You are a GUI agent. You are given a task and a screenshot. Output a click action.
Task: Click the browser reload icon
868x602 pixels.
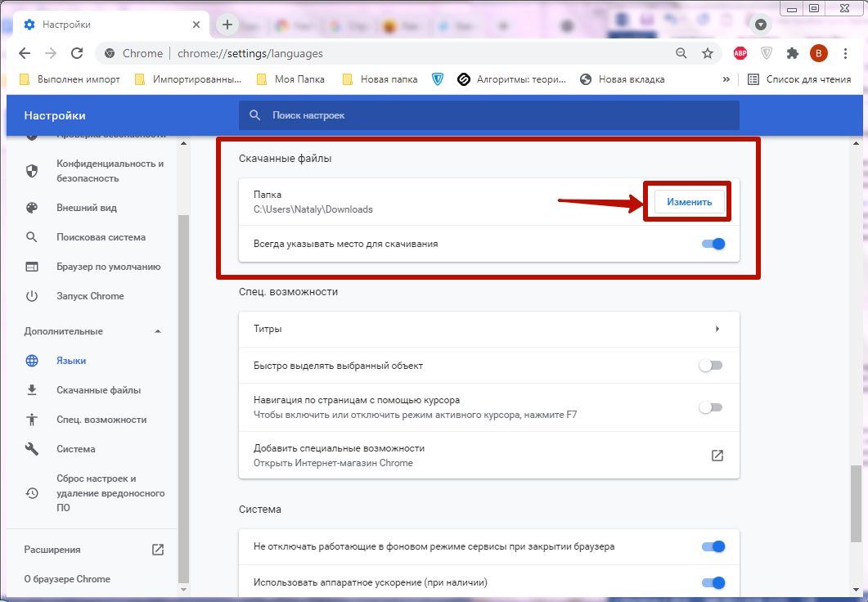(x=77, y=53)
